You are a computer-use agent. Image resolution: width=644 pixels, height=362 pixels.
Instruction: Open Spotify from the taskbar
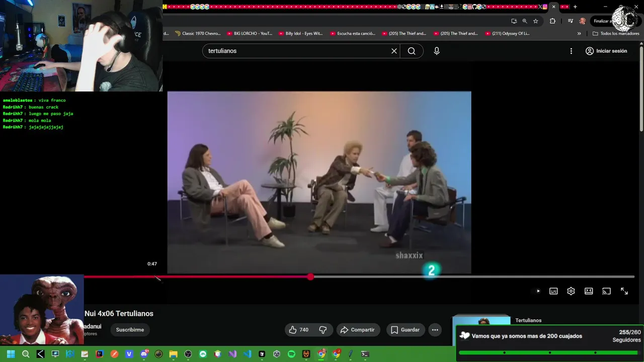[x=291, y=354]
